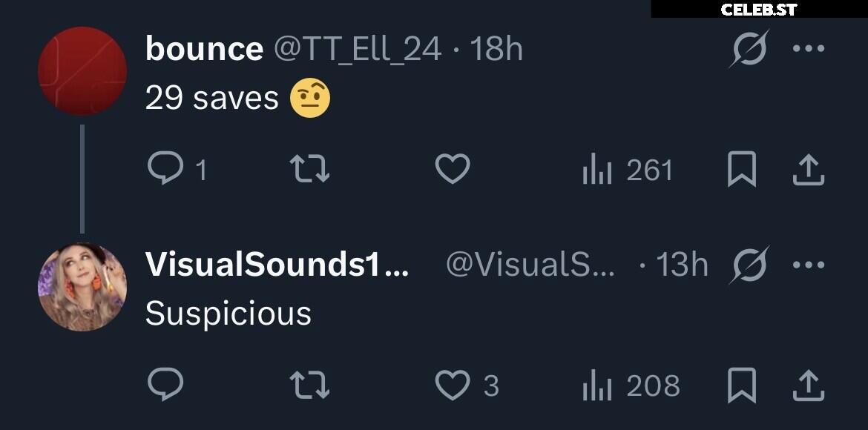Open Grok icon on bounce's tweet
This screenshot has height=430, width=868.
749,49
